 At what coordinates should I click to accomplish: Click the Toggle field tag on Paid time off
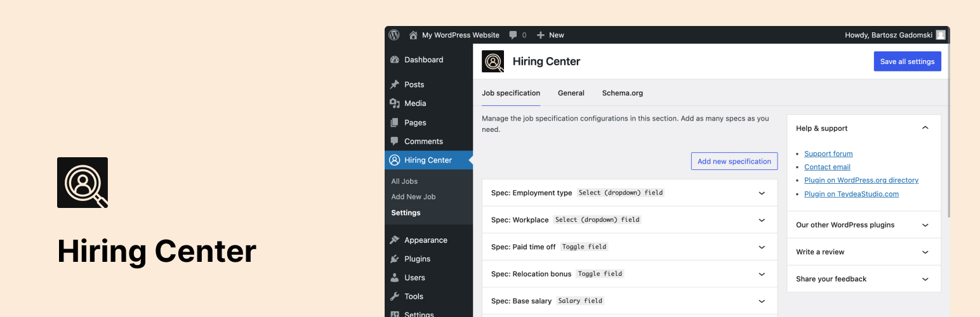[584, 247]
